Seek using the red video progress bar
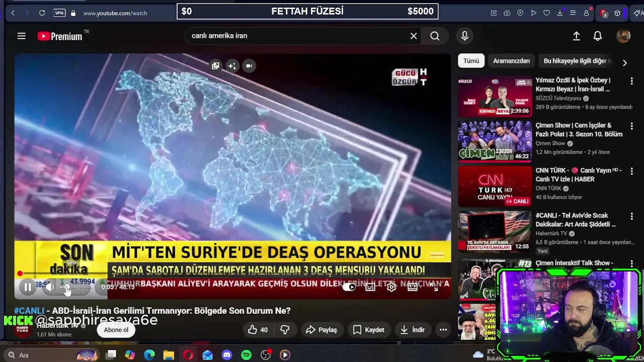The width and height of the screenshot is (644, 362). pos(232,274)
